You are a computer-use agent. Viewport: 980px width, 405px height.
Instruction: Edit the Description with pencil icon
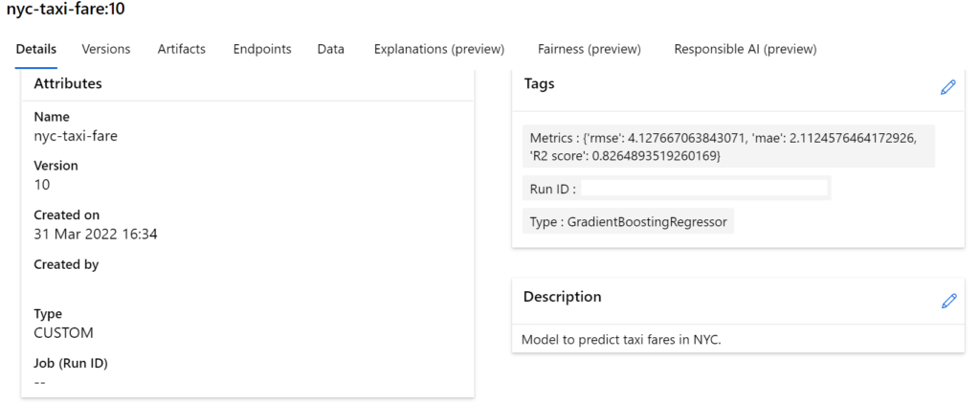pyautogui.click(x=948, y=301)
